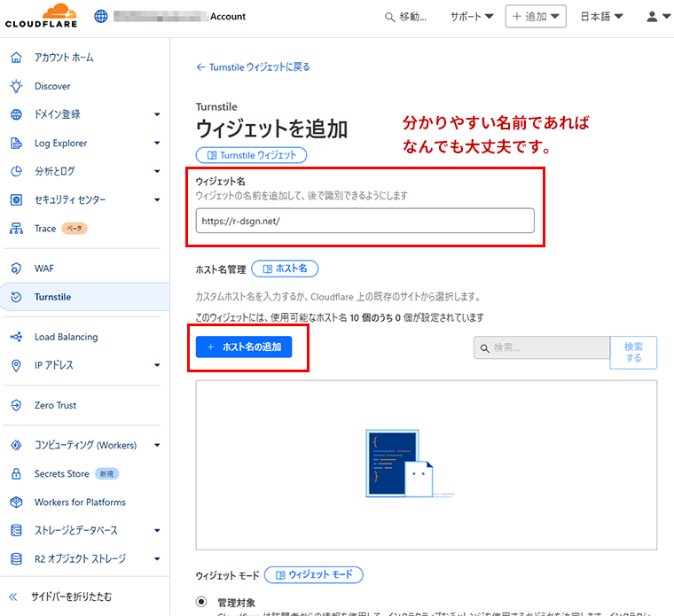The height and width of the screenshot is (616, 674).
Task: Expand the ストレージとデータベース submenu arrow
Action: tap(157, 530)
